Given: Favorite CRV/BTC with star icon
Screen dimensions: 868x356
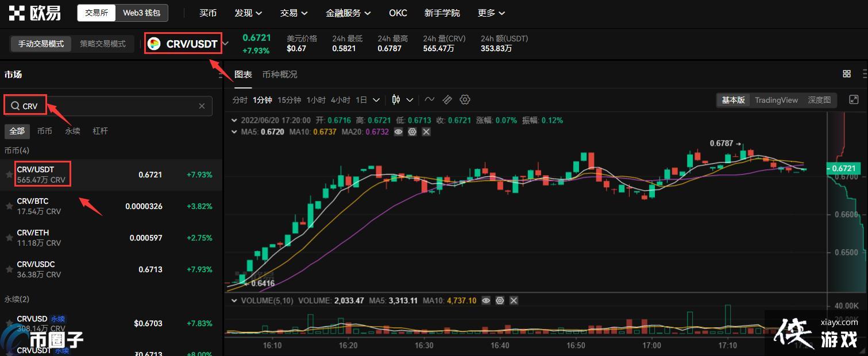Looking at the screenshot, I should coord(9,206).
